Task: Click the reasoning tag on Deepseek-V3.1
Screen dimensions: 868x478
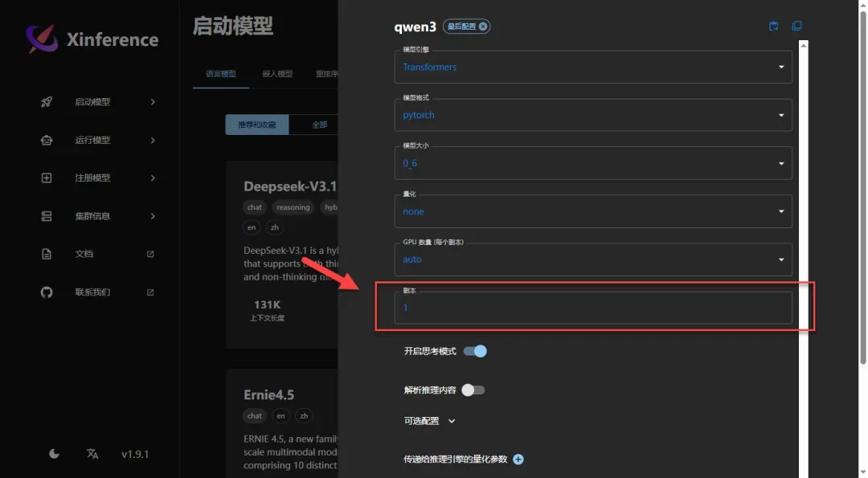Action: (x=293, y=207)
